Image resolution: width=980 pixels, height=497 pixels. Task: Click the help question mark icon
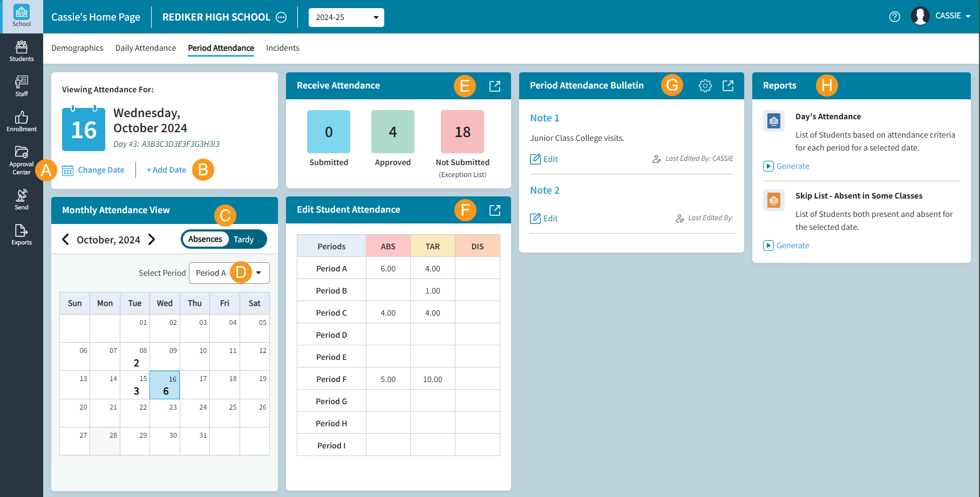click(x=895, y=17)
